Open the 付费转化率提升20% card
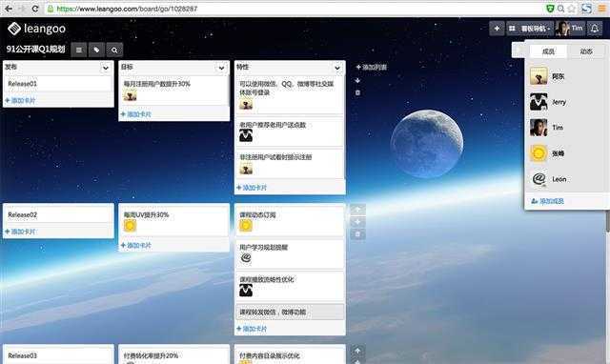Screen dimensions: 610x364 (x=173, y=356)
